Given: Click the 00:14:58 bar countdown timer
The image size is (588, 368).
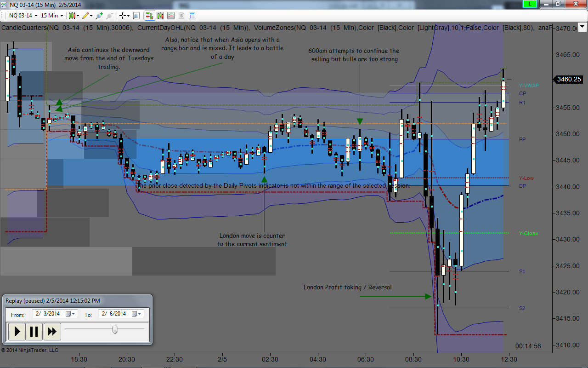Looking at the screenshot, I should pos(528,346).
